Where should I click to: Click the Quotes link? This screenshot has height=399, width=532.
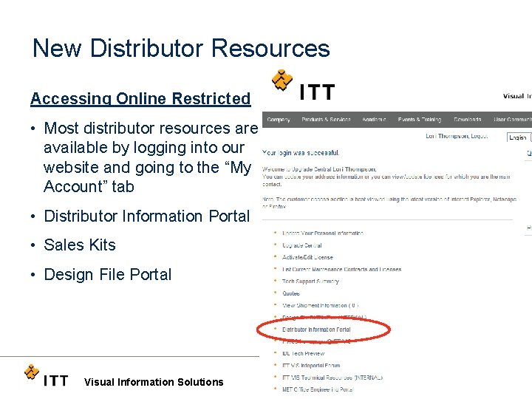point(291,293)
